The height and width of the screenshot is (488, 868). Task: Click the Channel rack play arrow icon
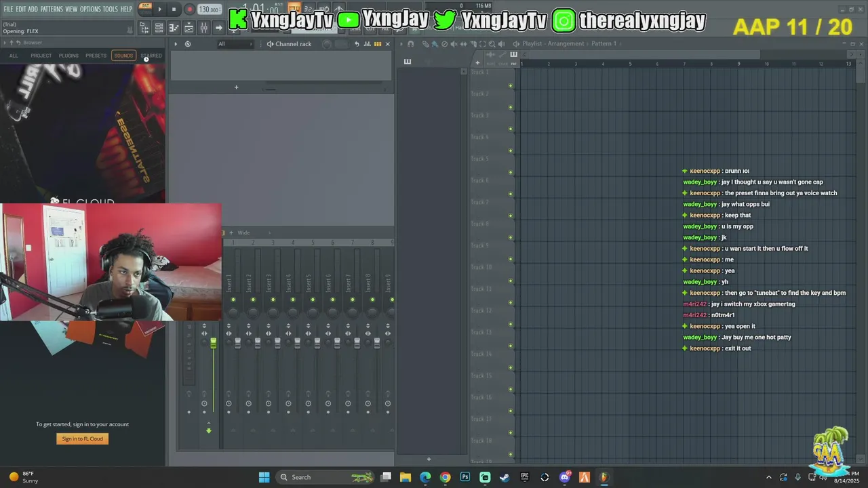pyautogui.click(x=176, y=44)
